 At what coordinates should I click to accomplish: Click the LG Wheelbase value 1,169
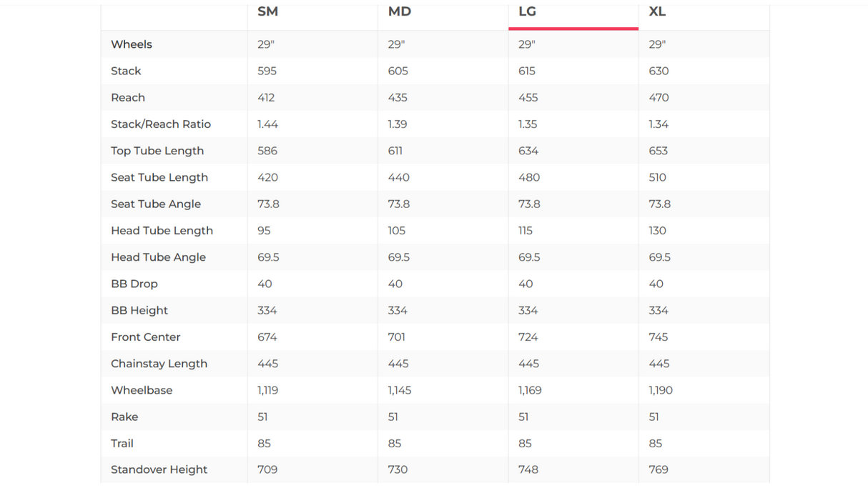(531, 390)
